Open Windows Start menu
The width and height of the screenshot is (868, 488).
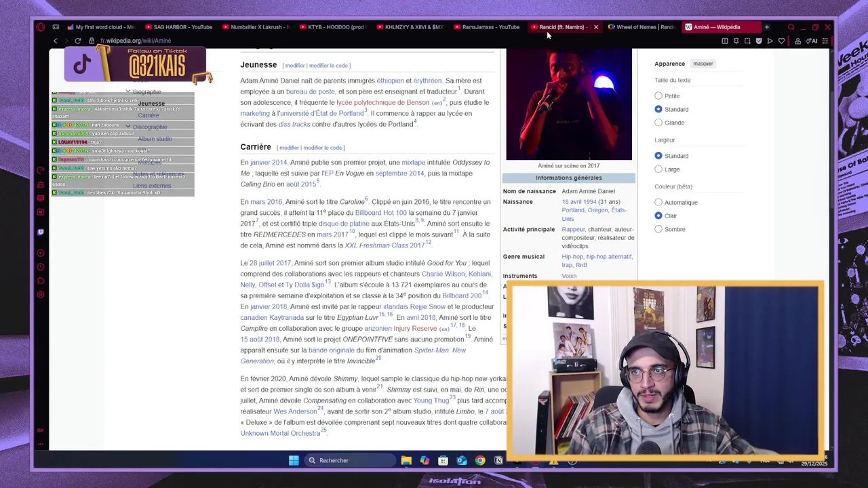pos(294,460)
